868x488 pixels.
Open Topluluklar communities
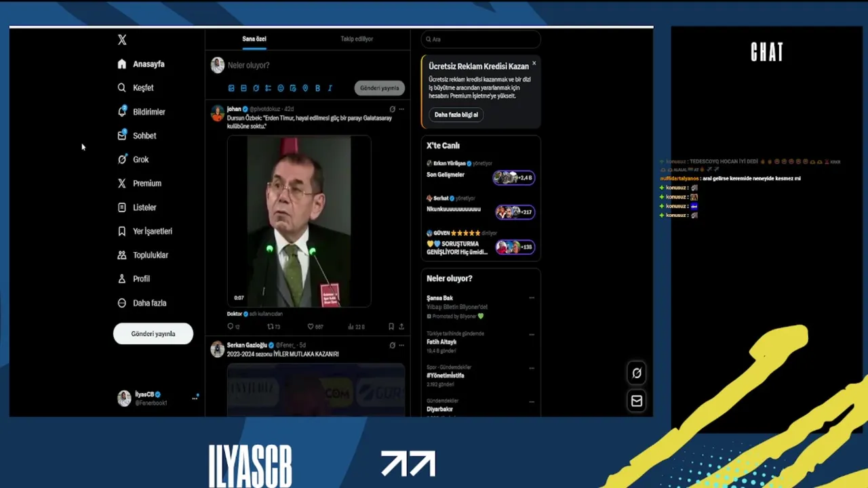pyautogui.click(x=142, y=255)
